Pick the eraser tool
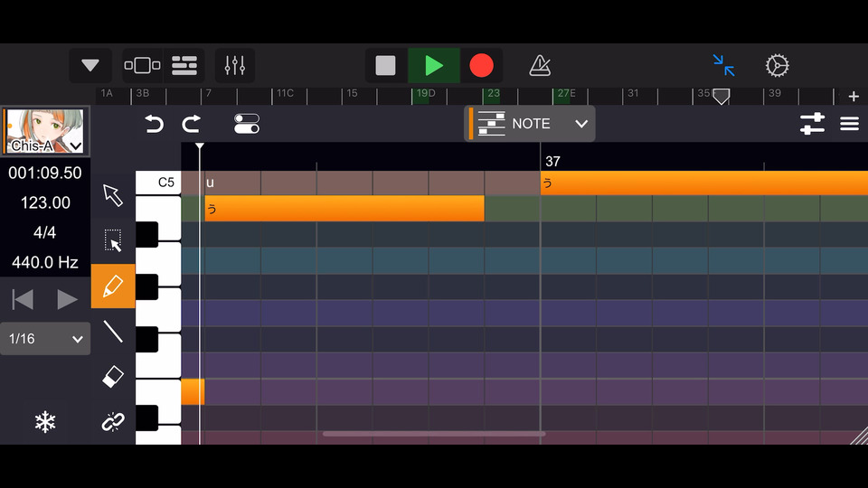Screen dimensions: 868x488 [x=113, y=377]
